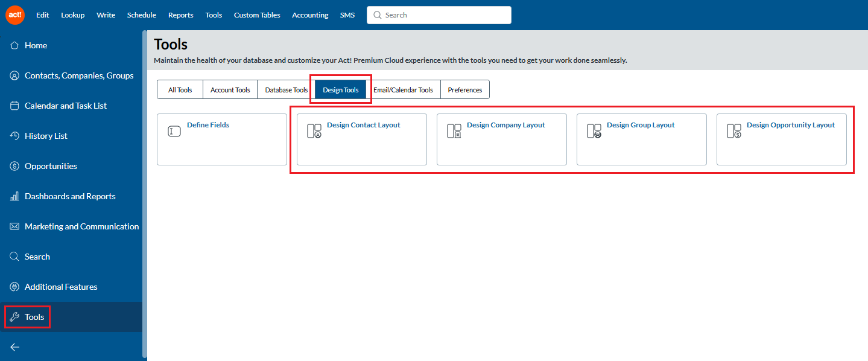Click the Define Fields card icon
The image size is (868, 361).
point(174,131)
